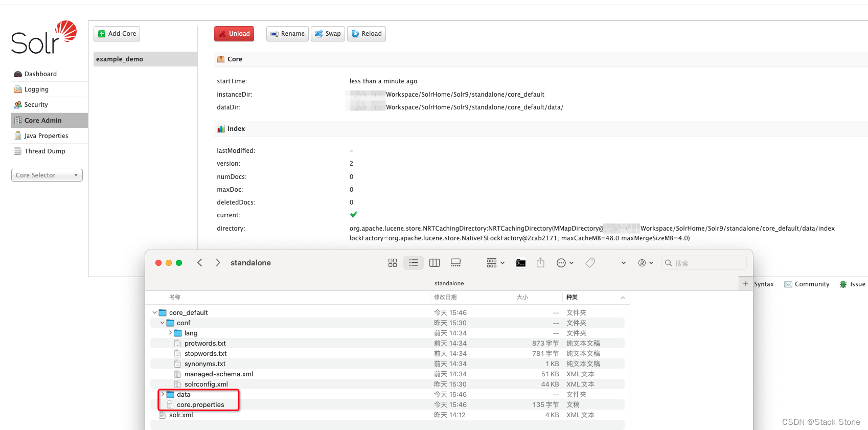868x430 pixels.
Task: Unload the selected core
Action: point(234,34)
